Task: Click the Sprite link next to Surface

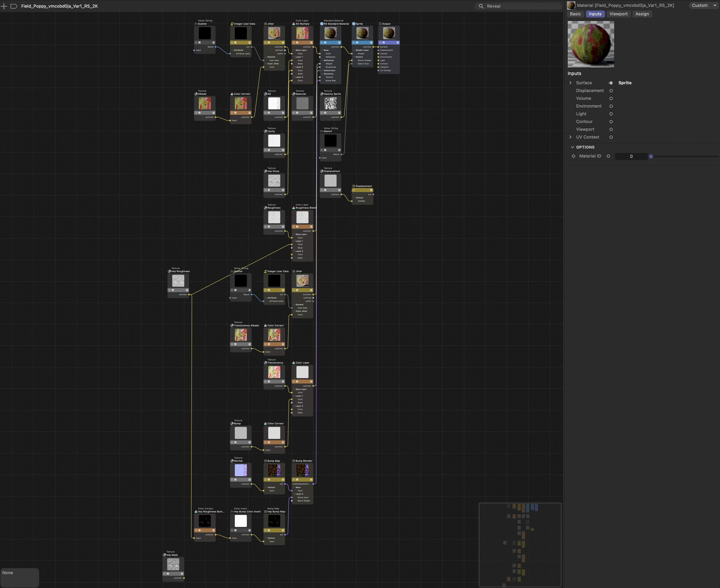Action: [x=624, y=83]
